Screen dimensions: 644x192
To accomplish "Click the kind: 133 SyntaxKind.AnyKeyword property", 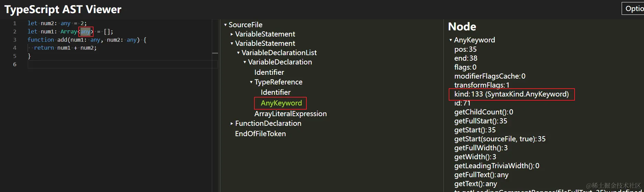I will coord(512,94).
